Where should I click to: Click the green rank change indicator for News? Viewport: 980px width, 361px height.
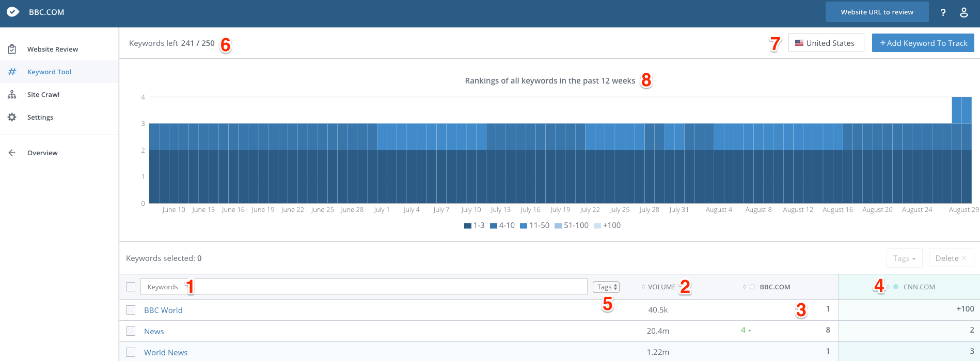(746, 330)
